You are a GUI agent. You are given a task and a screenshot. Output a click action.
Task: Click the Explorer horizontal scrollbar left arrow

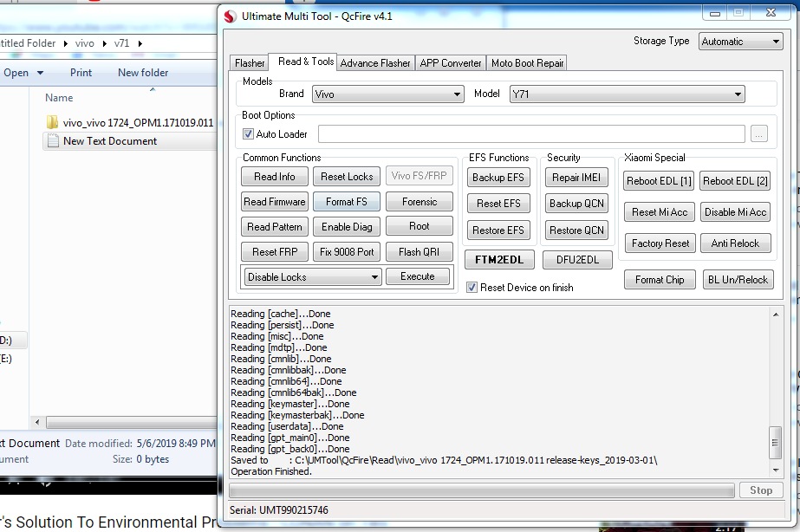coord(36,422)
